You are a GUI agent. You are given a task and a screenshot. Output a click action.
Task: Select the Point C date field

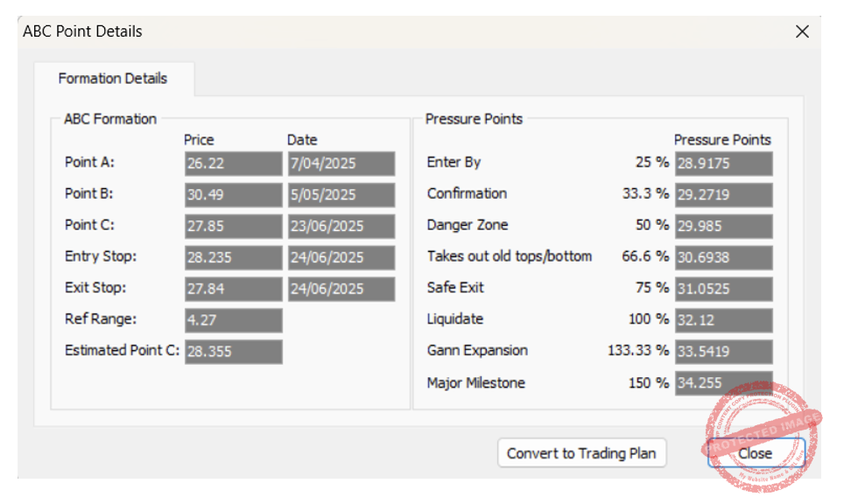click(x=341, y=226)
